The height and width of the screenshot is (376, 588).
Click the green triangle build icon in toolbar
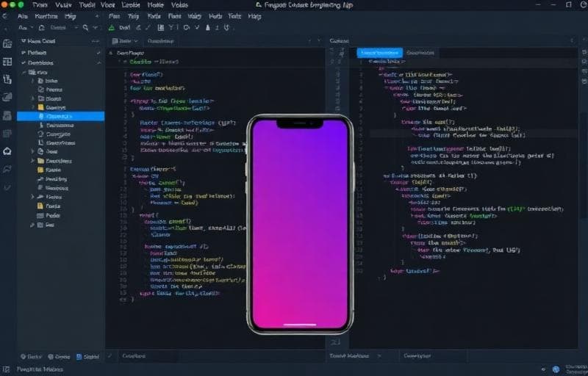(112, 27)
